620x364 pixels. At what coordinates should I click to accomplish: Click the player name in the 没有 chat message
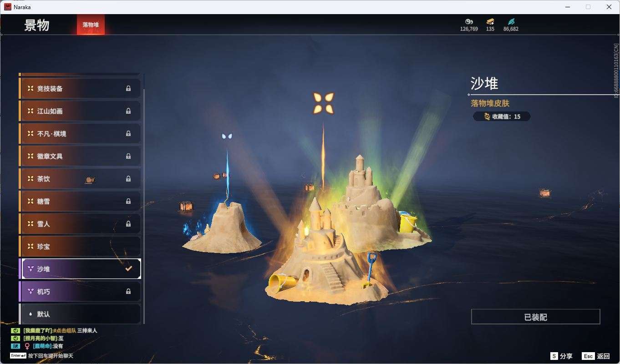(41, 346)
